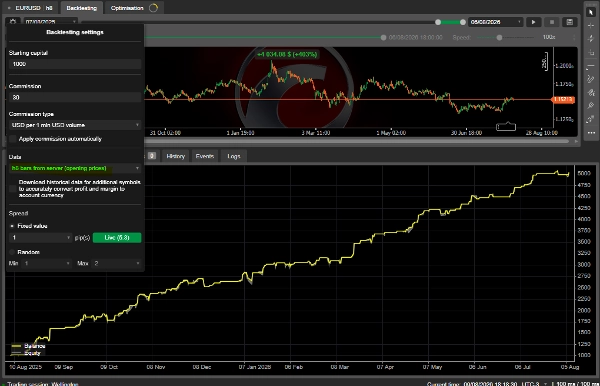Viewport: 600px width, 386px height.
Task: Click the Starting capital input field
Action: tap(75, 64)
